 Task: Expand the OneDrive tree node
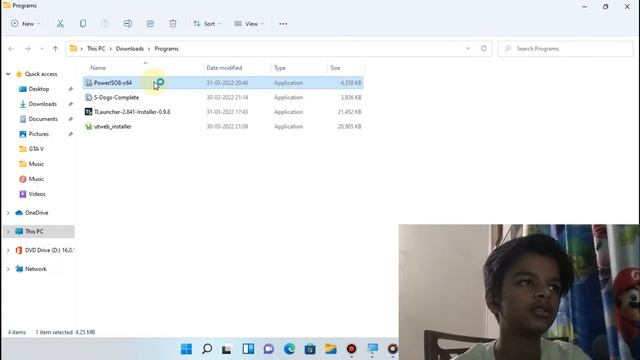8,213
